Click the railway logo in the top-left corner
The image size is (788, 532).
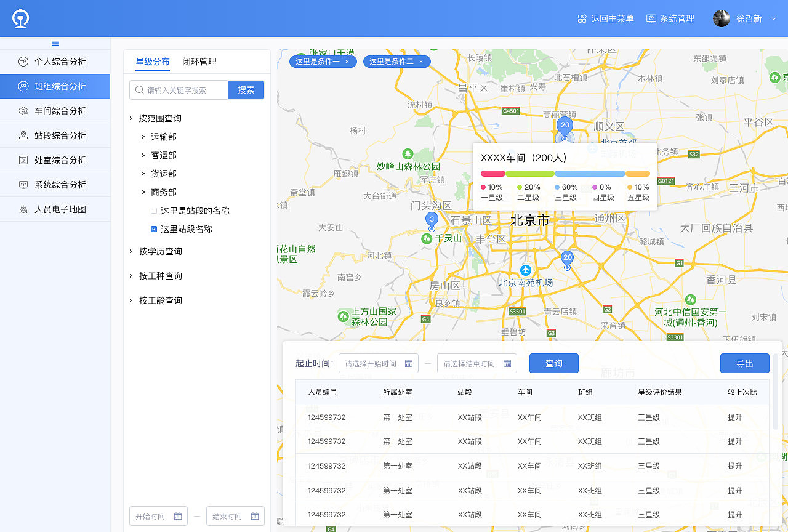coord(20,18)
